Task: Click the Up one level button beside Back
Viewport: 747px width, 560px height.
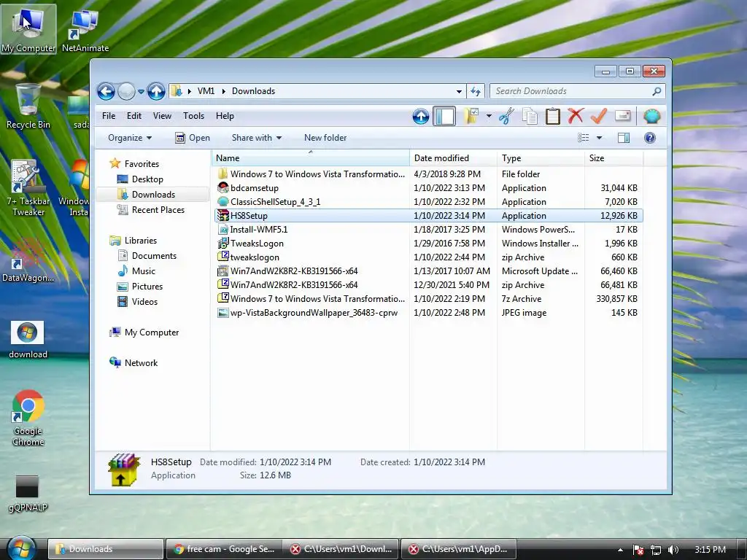Action: (x=156, y=91)
